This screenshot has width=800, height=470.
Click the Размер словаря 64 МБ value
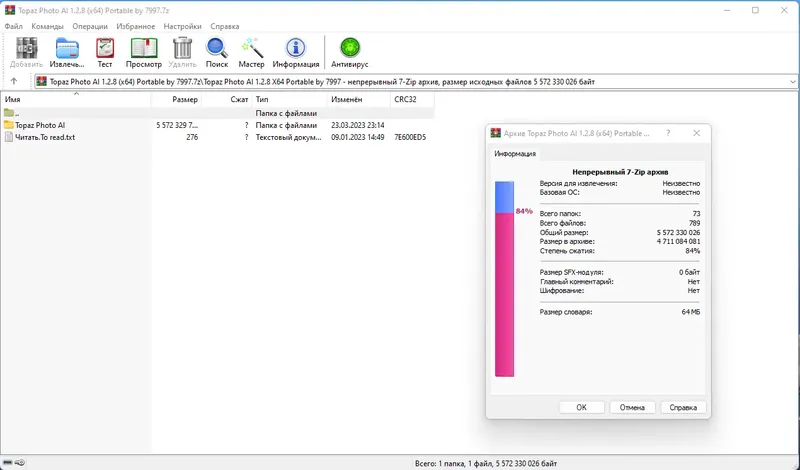(x=690, y=312)
